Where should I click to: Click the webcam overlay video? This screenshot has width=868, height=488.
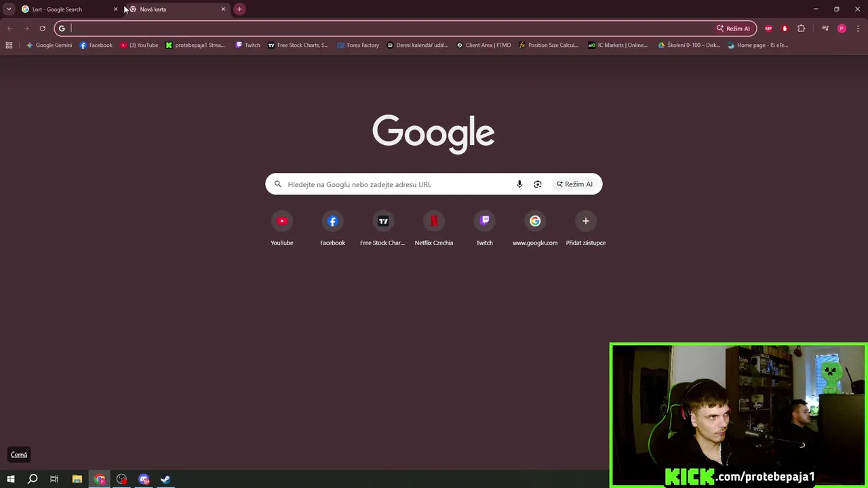point(738,415)
